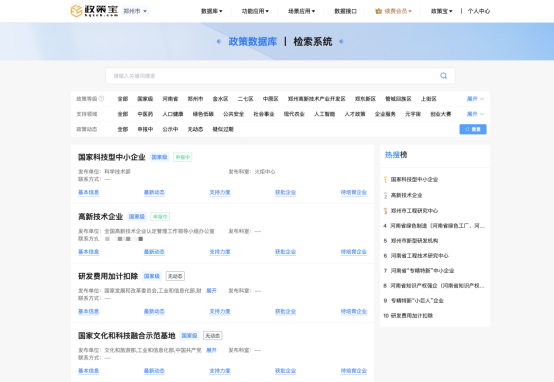Viewport: 554px width, 382px height.
Task: Expand the 政策等级 filter row with 展开
Action: coord(475,99)
